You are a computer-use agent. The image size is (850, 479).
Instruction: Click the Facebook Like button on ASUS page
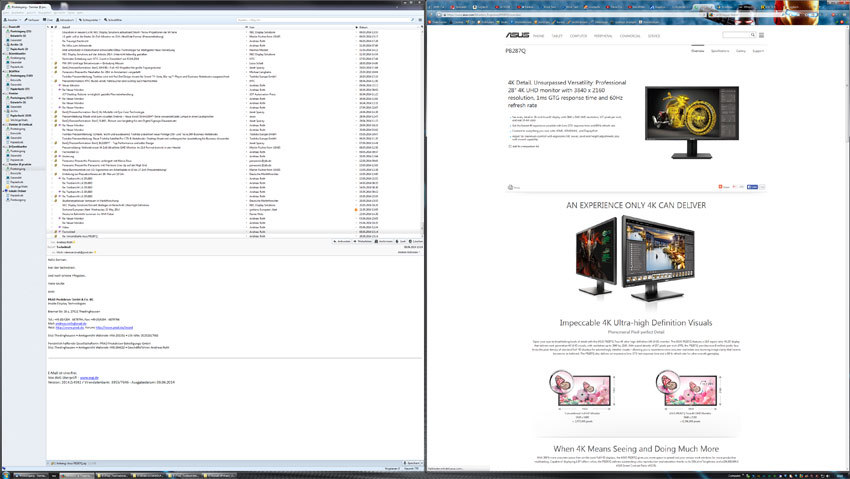[752, 187]
